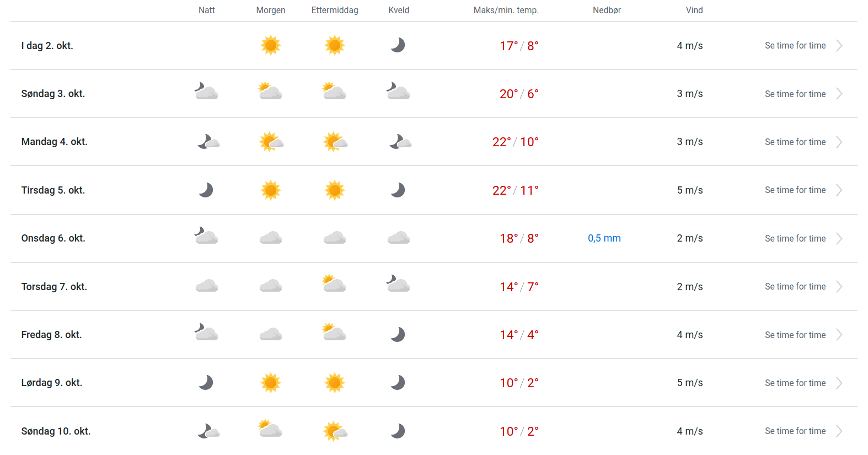Click the sun icon for today's morning
868x455 pixels.
(x=271, y=45)
